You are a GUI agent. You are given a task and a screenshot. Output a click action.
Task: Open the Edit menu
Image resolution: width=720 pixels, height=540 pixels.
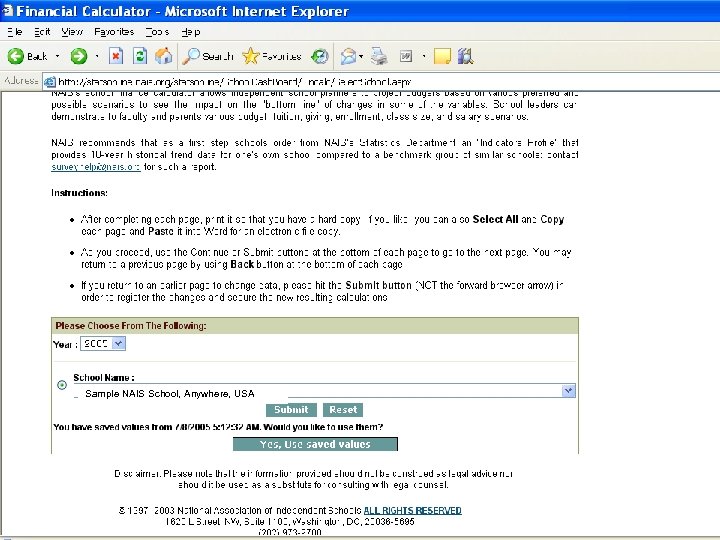pyautogui.click(x=42, y=32)
